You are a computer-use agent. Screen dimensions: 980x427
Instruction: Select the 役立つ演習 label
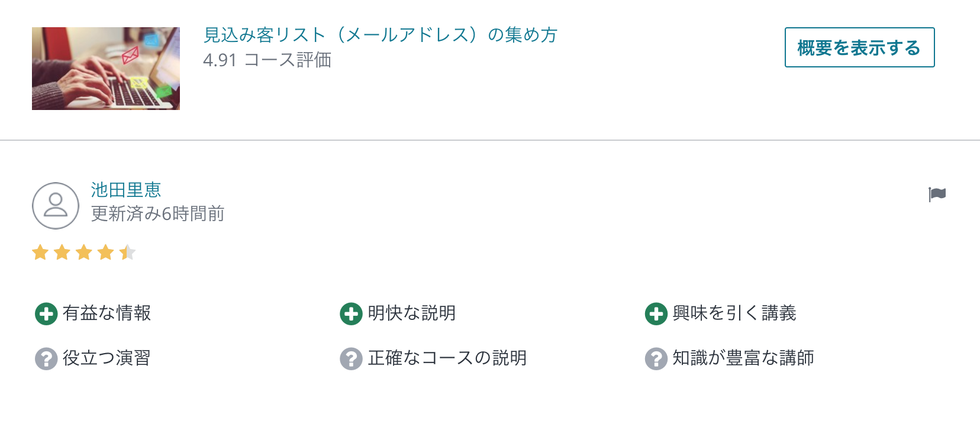107,358
